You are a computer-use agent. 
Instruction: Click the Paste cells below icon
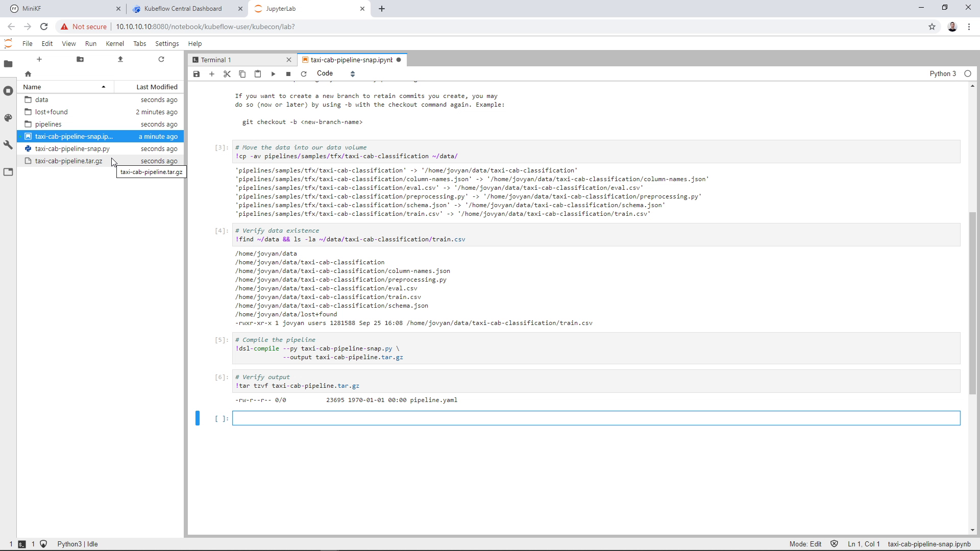pyautogui.click(x=257, y=73)
